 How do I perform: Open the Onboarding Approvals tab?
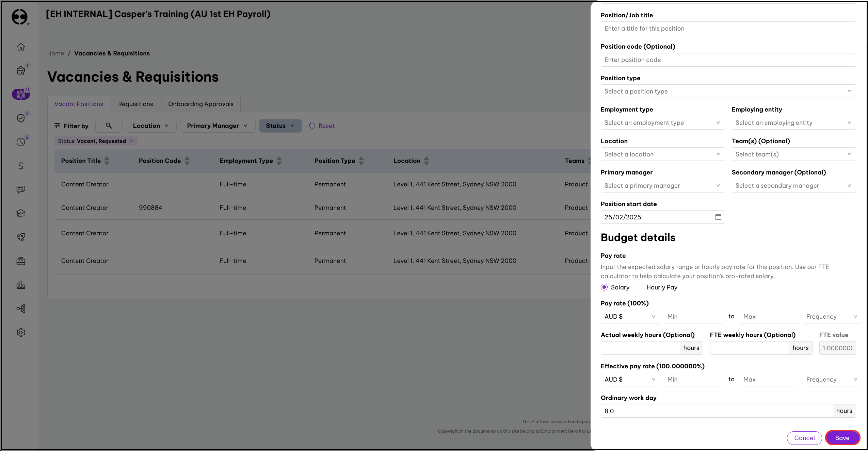click(200, 104)
